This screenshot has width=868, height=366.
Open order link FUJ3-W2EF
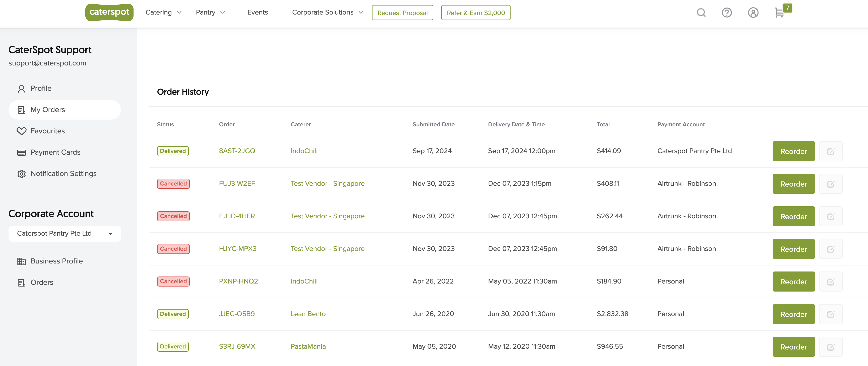click(237, 184)
